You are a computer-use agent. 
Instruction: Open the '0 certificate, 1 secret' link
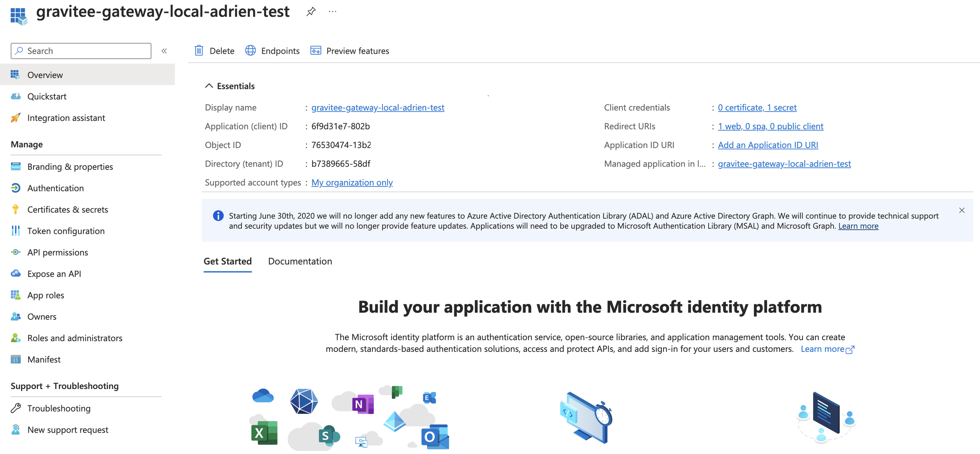757,108
